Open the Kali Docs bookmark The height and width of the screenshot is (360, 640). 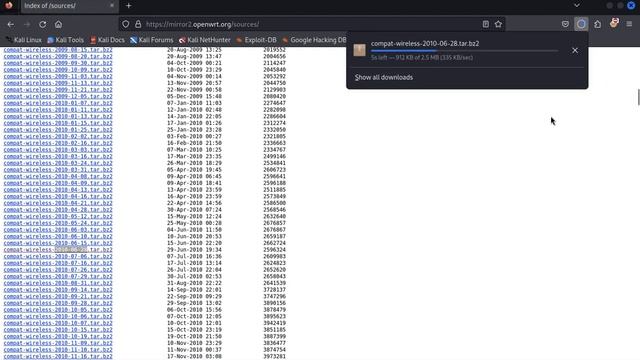click(x=107, y=40)
